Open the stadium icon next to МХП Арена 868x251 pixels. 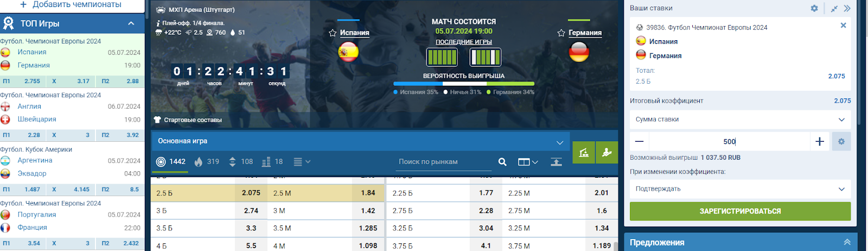161,10
